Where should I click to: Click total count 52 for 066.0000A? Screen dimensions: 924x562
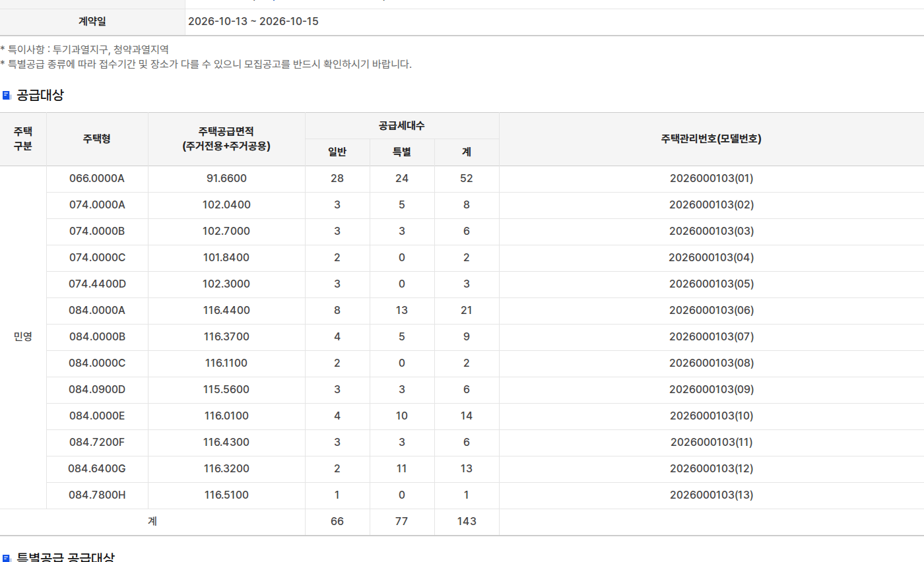point(467,179)
